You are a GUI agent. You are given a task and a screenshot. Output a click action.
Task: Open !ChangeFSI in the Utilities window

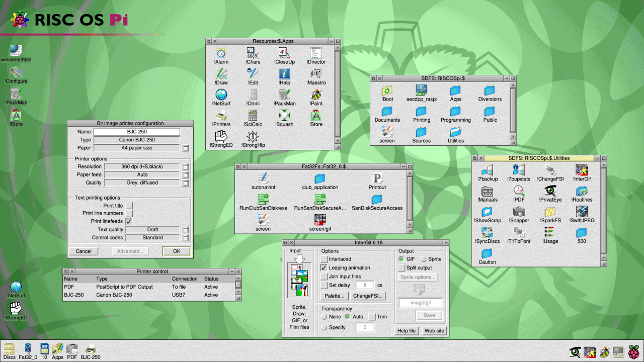550,171
